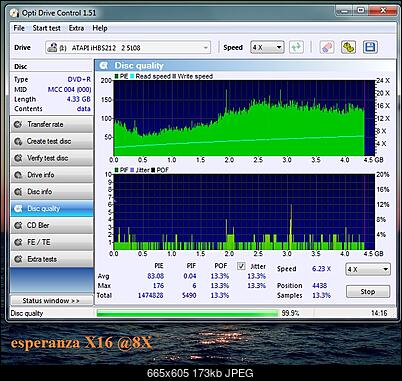Show the Drive info panel
This screenshot has width=402, height=381.
[x=52, y=175]
